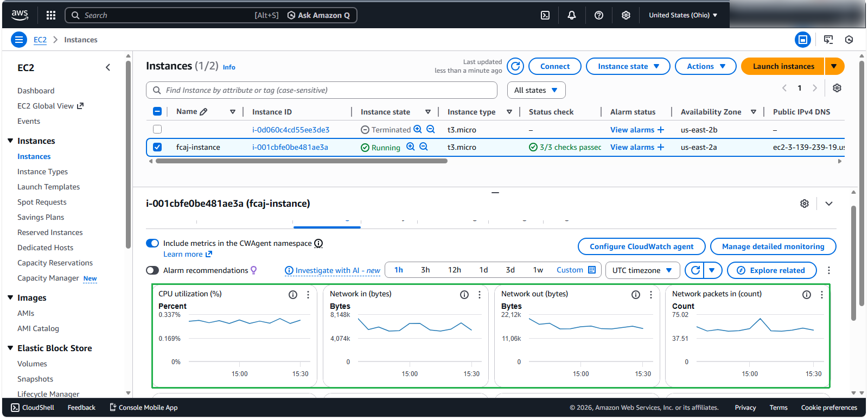Edit the Name column pencil icon

coord(203,112)
